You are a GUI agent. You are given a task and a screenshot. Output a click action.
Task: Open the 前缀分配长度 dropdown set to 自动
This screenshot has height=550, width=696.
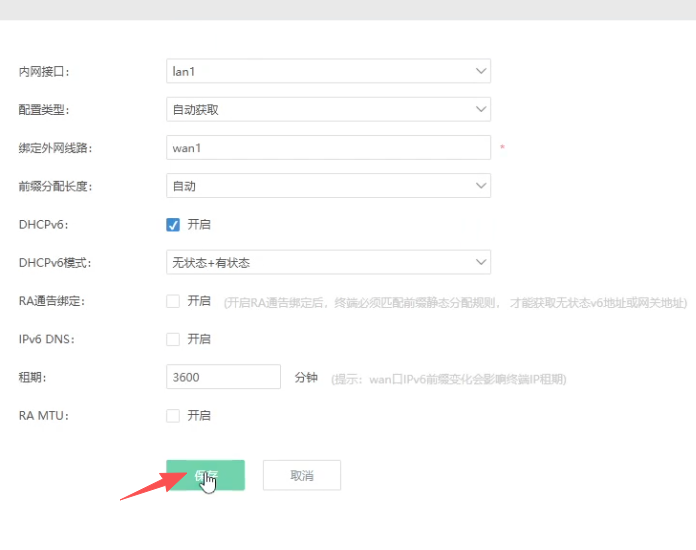[x=328, y=186]
